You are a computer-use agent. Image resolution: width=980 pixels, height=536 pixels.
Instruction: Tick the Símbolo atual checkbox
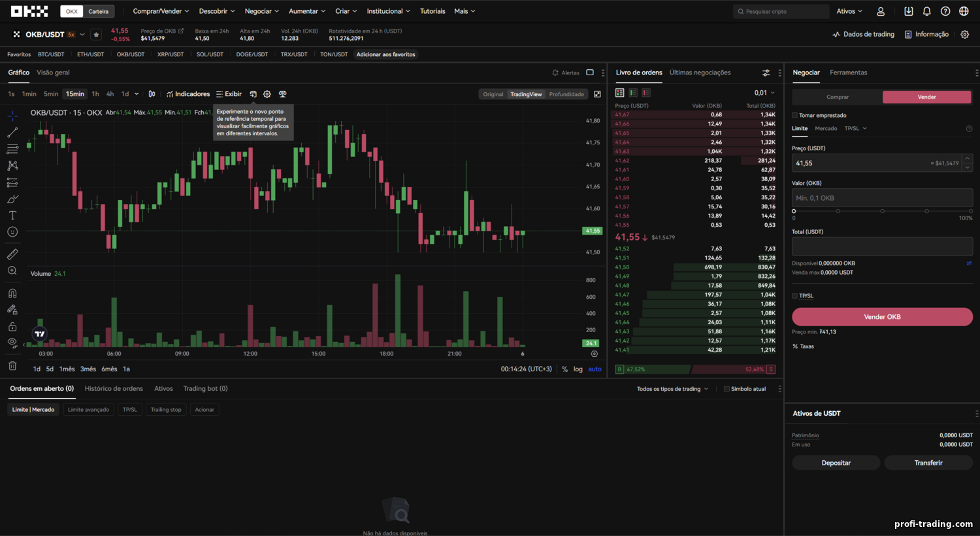click(726, 389)
